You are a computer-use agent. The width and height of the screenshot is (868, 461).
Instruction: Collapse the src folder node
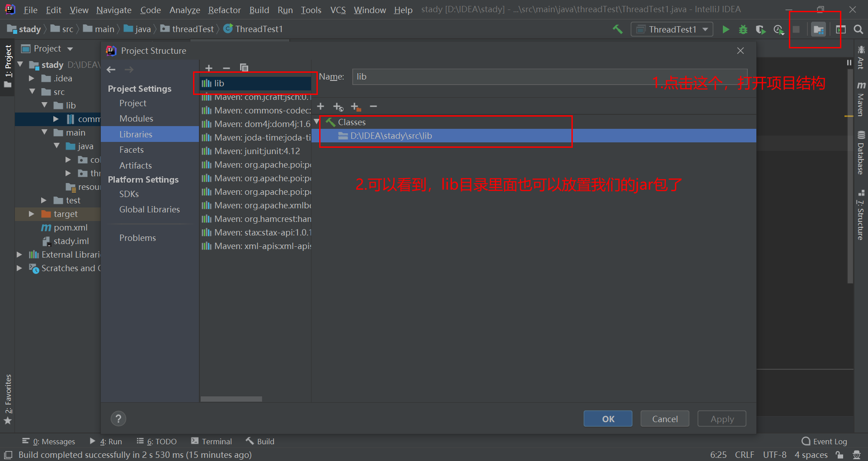pyautogui.click(x=32, y=92)
